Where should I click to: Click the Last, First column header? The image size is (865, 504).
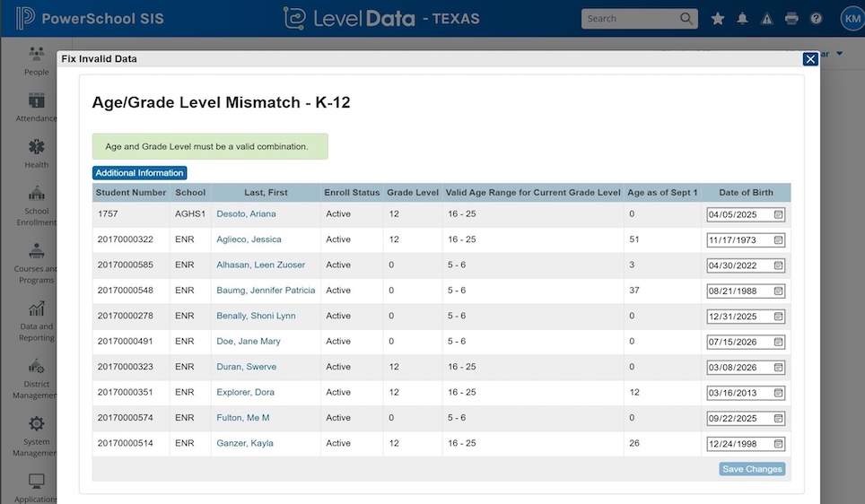pyautogui.click(x=266, y=193)
